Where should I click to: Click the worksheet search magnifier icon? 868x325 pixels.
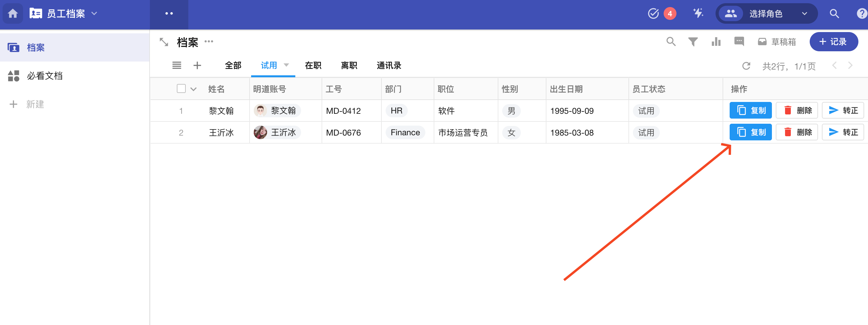tap(671, 42)
